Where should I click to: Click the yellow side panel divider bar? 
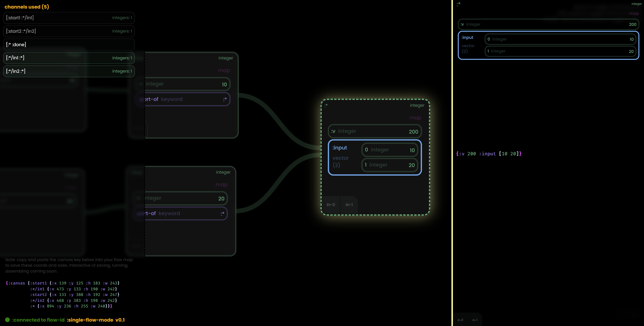452,163
